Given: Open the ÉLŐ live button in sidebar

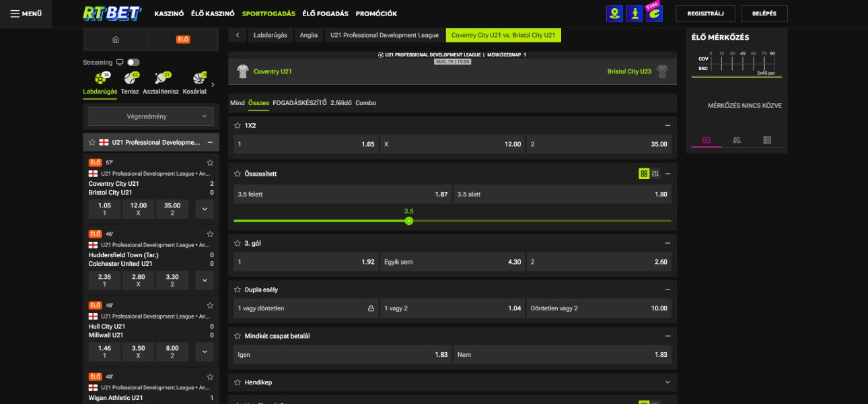Looking at the screenshot, I should [183, 40].
